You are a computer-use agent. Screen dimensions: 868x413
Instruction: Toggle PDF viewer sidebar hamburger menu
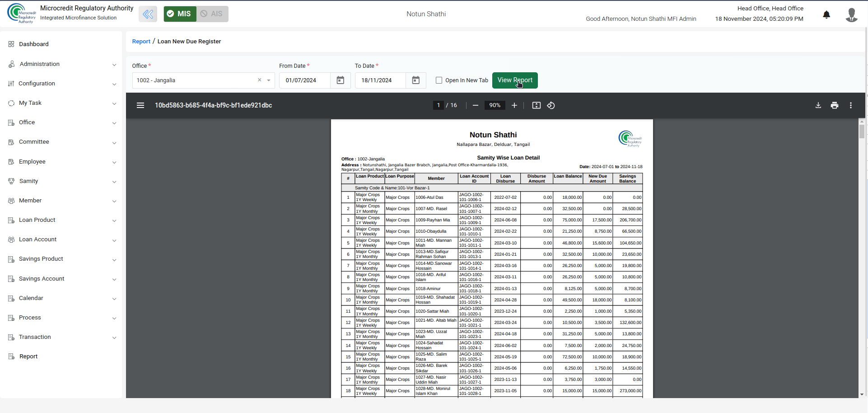point(140,105)
